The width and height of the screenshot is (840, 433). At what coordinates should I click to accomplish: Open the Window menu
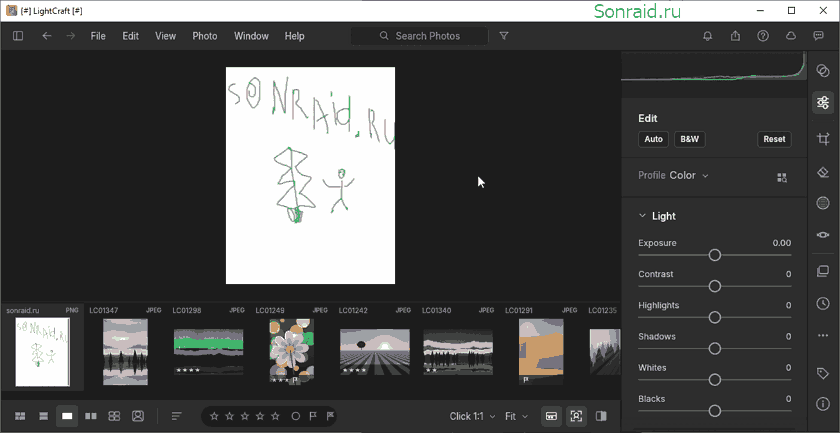251,36
